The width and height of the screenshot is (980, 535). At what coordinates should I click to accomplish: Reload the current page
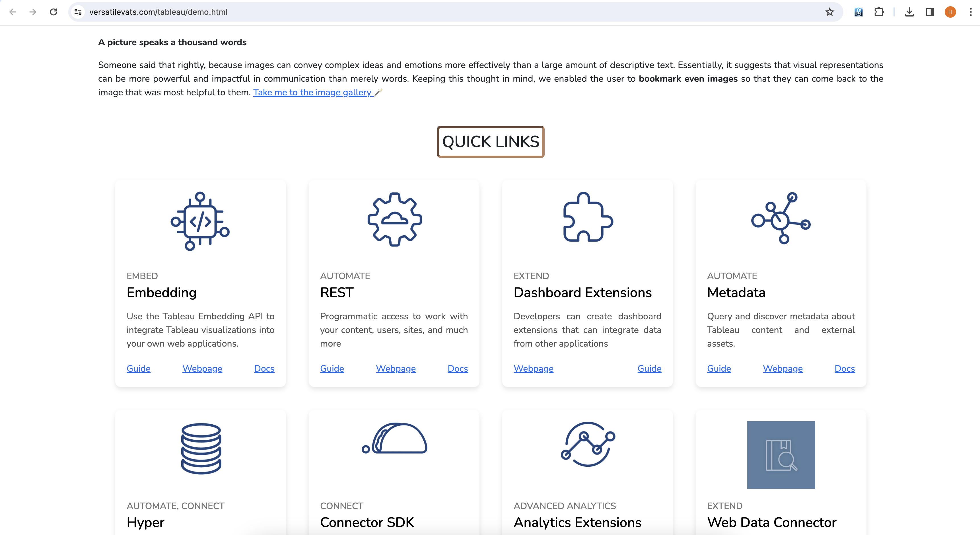54,12
